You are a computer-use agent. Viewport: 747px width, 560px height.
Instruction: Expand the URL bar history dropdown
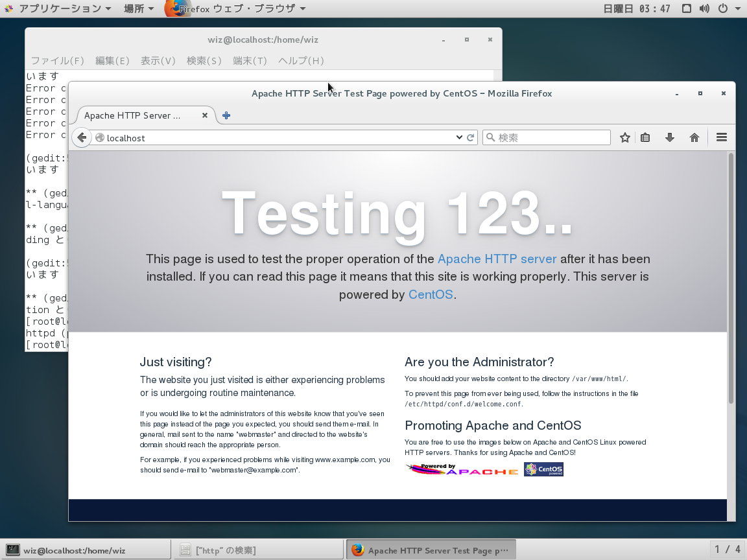[459, 137]
